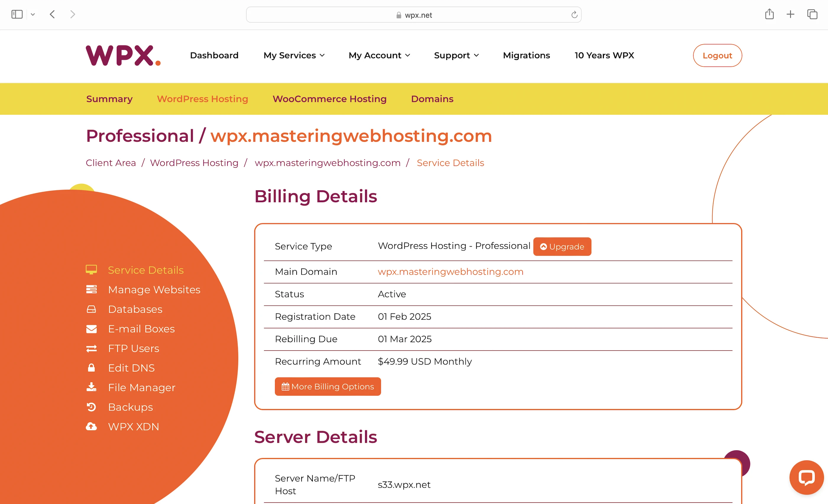Click the FTP Users arrows icon
The image size is (828, 504).
(x=91, y=348)
